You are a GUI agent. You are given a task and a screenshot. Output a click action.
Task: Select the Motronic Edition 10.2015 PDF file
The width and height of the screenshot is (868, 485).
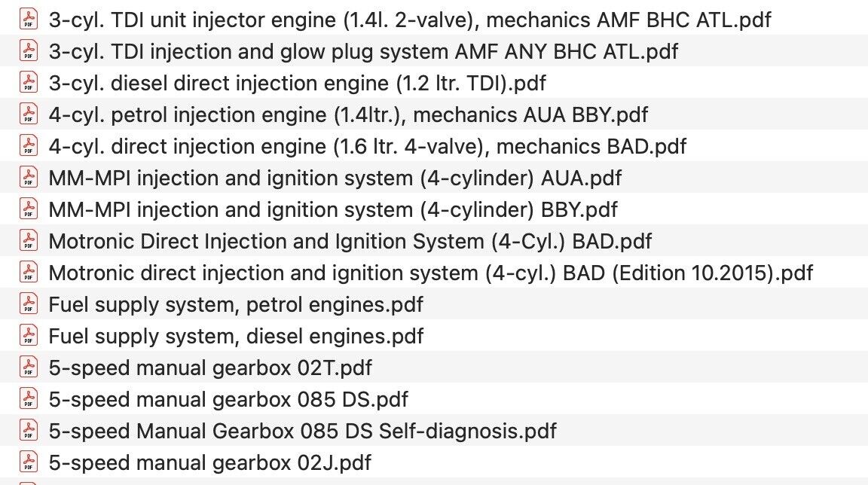pyautogui.click(x=430, y=273)
